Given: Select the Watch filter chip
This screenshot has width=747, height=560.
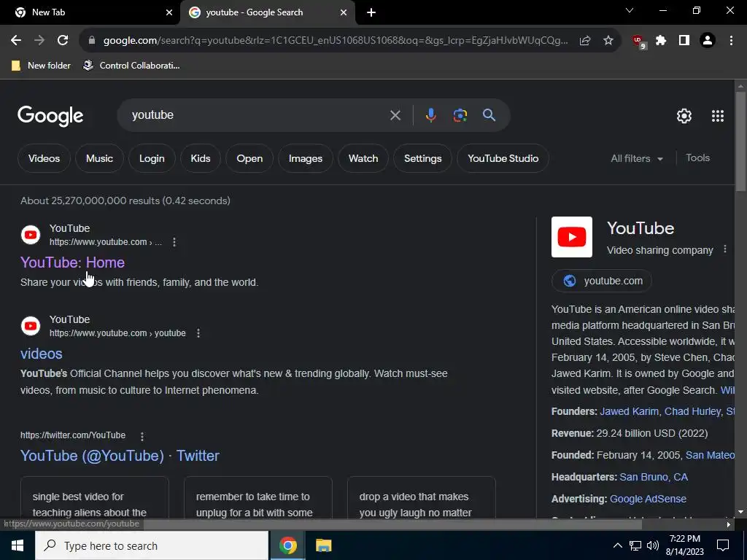Looking at the screenshot, I should pos(363,158).
